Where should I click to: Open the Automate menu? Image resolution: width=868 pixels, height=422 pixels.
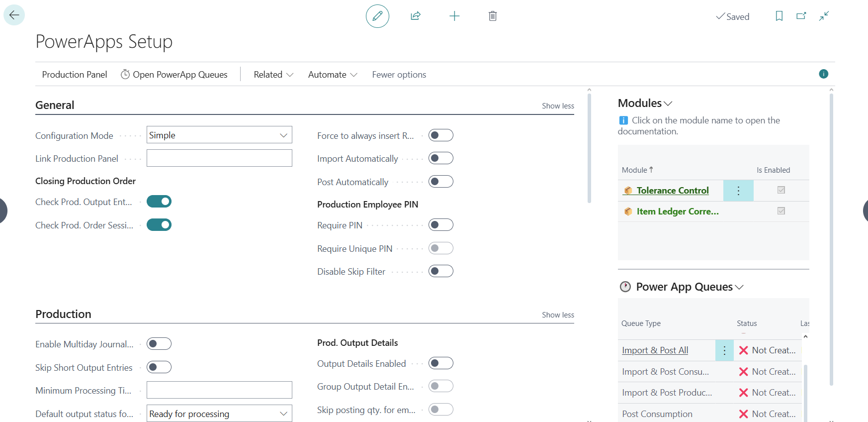point(333,74)
